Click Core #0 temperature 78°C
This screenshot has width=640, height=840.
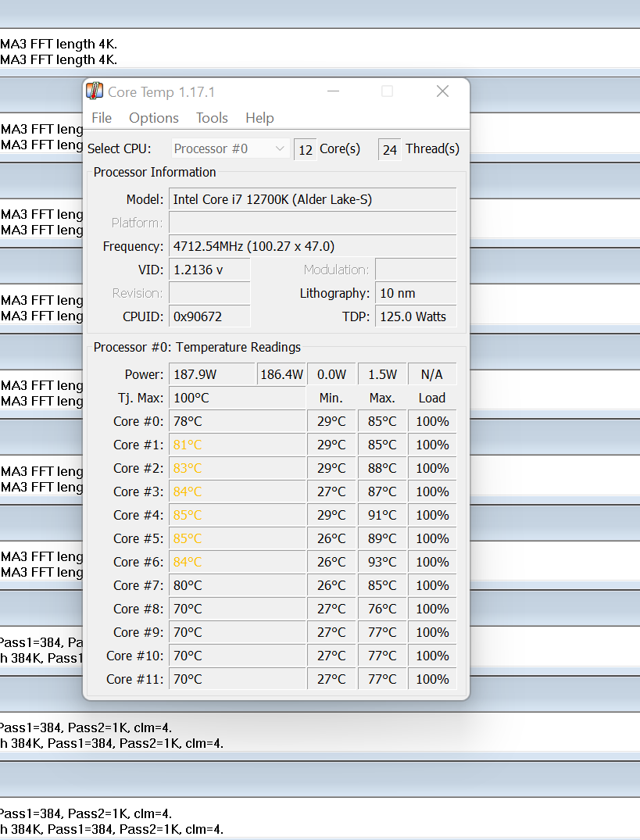point(238,422)
